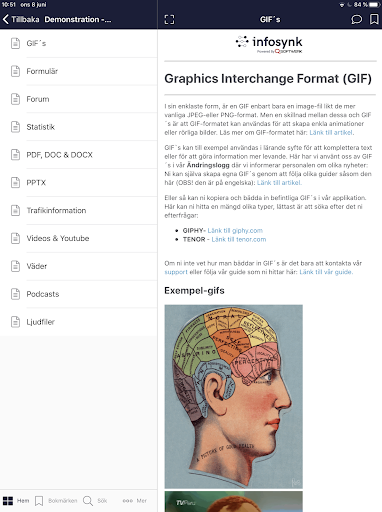Tap the Mer three-dots icon
Viewport: 382px width, 512px height.
pos(128,501)
